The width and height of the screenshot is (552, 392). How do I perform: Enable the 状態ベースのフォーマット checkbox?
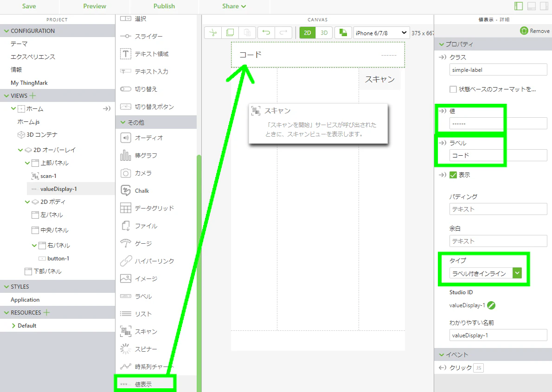click(453, 89)
